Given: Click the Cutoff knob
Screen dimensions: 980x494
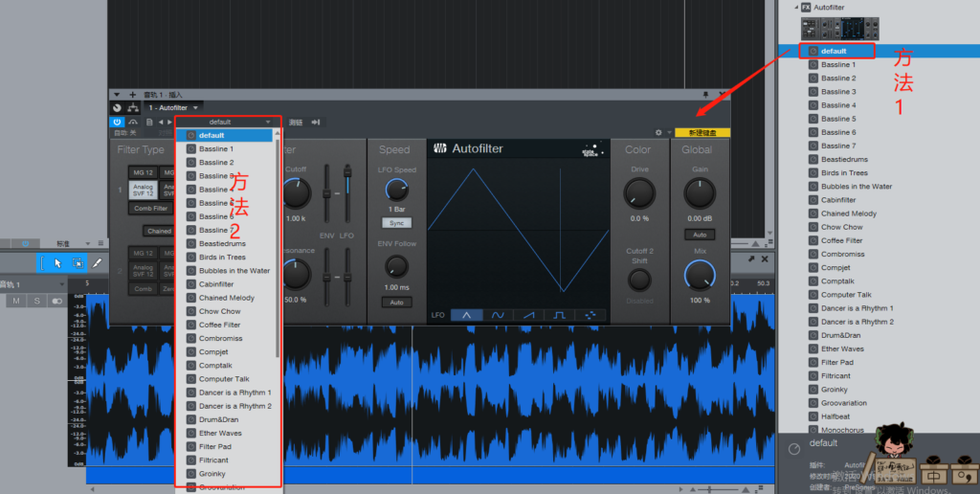Looking at the screenshot, I should point(296,193).
